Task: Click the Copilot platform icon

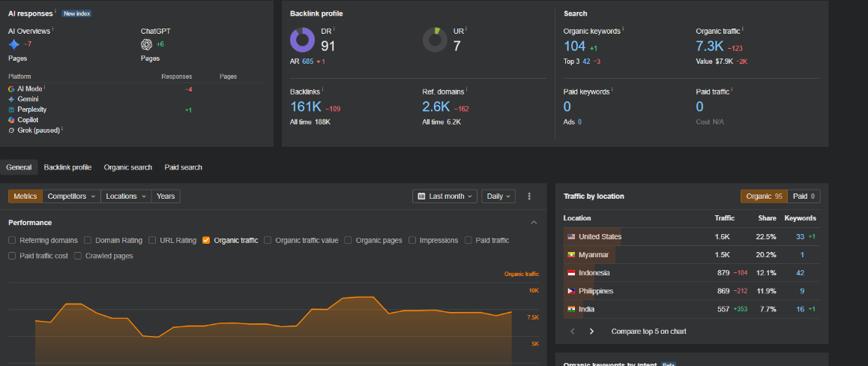Action: [12, 119]
